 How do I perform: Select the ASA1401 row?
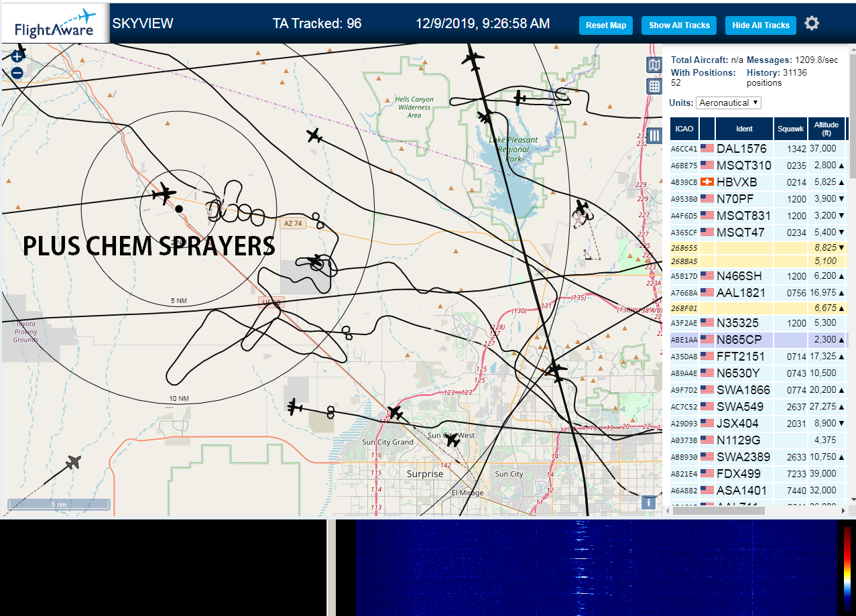point(758,490)
